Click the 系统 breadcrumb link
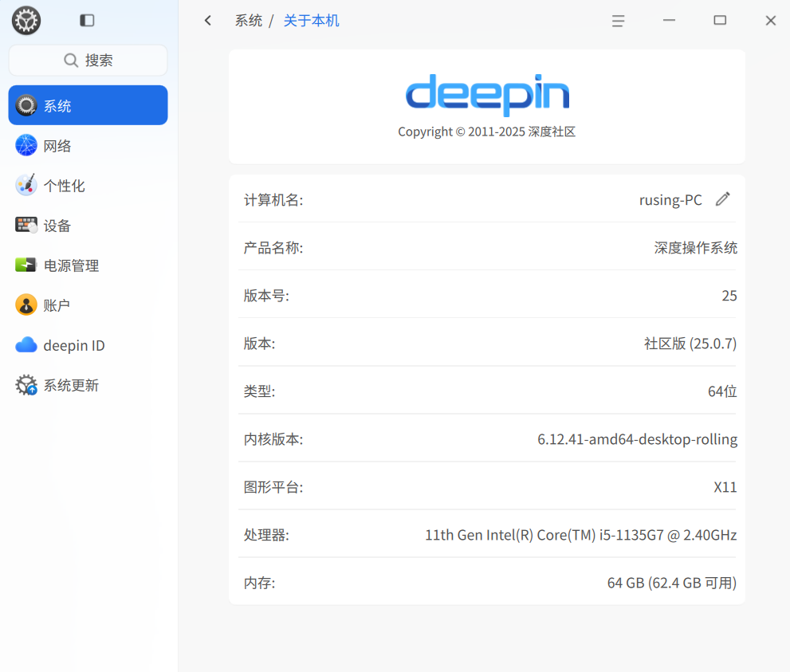The width and height of the screenshot is (790, 672). 249,21
